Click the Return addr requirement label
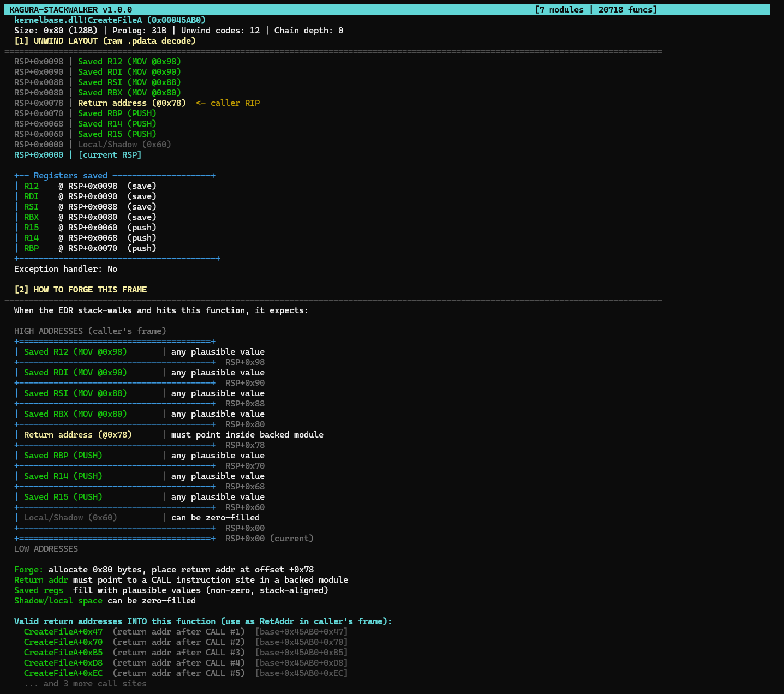The image size is (784, 694). [x=40, y=579]
